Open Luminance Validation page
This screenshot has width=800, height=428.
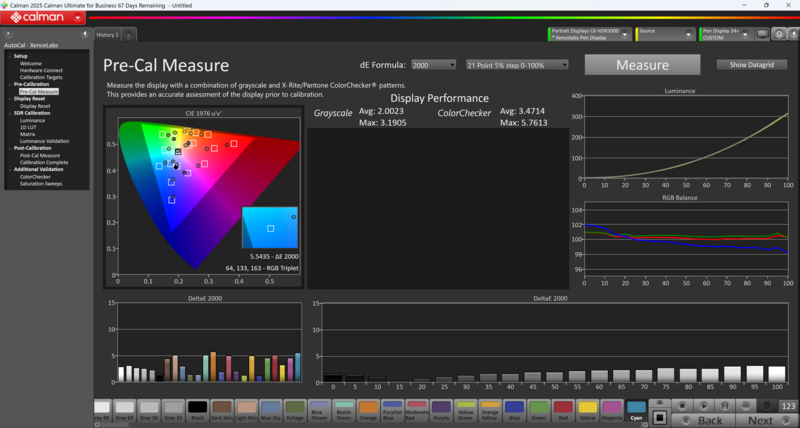pyautogui.click(x=44, y=141)
